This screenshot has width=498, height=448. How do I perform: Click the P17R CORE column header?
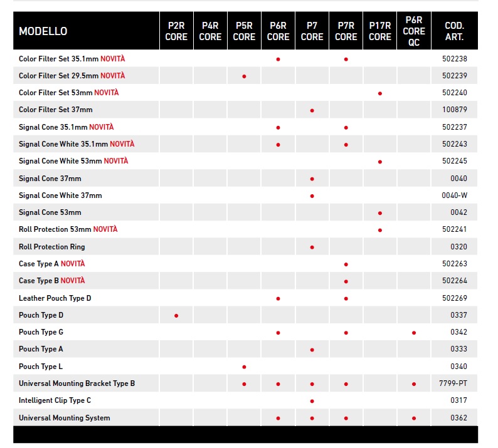[x=379, y=31]
